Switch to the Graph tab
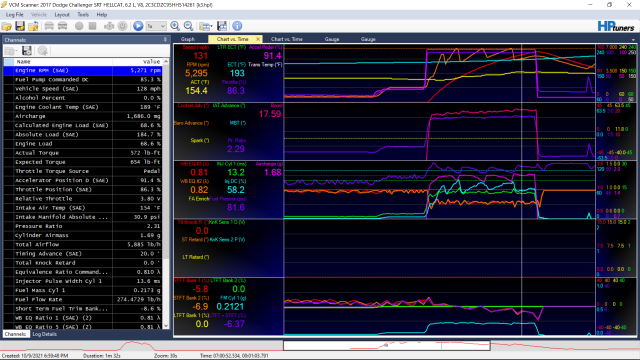The height and width of the screenshot is (360, 640). [188, 39]
